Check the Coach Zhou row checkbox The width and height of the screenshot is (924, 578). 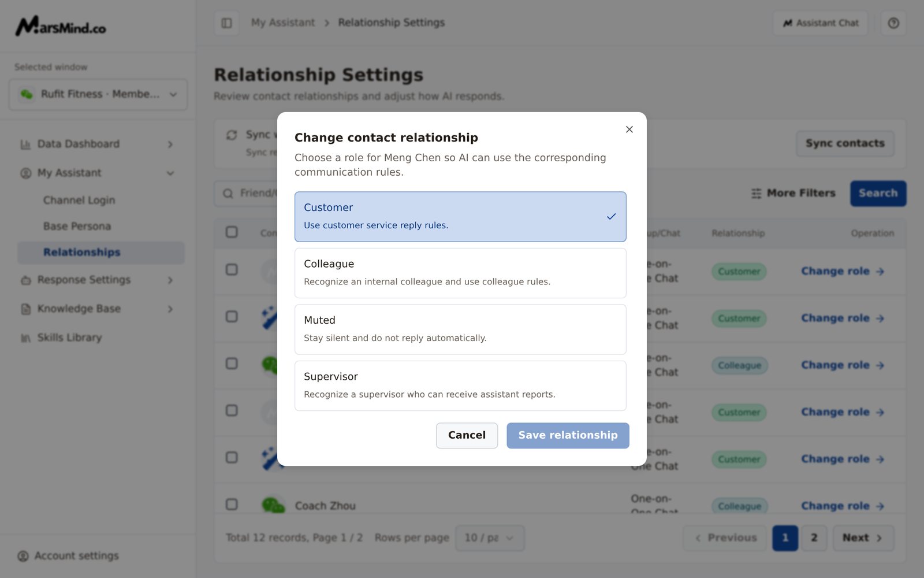pyautogui.click(x=232, y=504)
